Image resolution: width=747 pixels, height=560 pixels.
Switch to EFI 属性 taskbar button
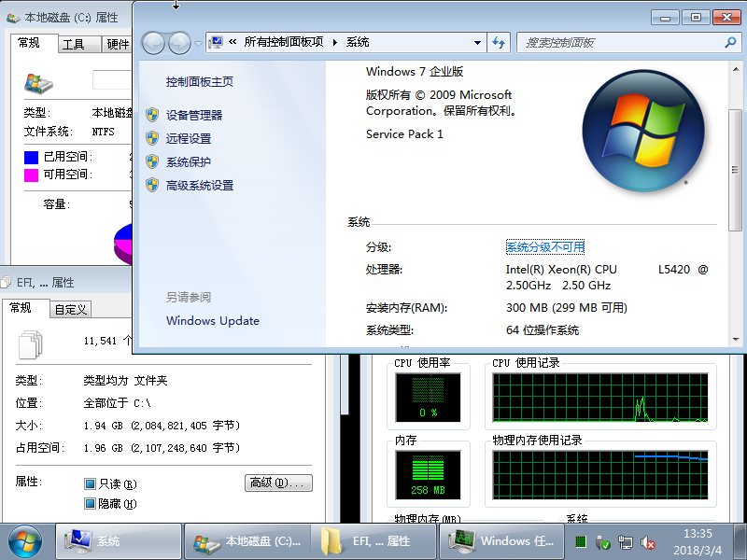pos(374,541)
